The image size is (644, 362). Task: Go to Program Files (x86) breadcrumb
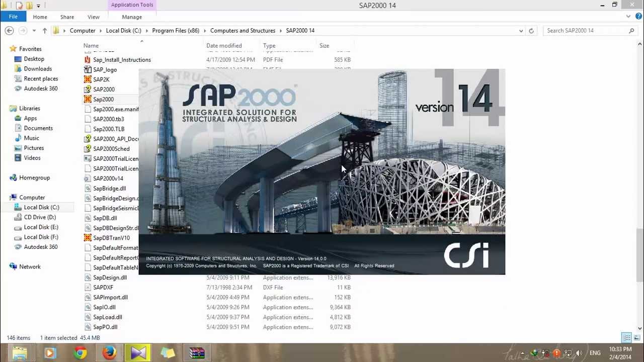tap(176, 31)
